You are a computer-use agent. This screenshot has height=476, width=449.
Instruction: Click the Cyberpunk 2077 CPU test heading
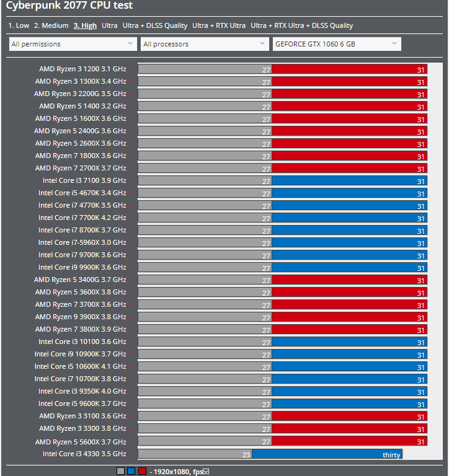69,6
